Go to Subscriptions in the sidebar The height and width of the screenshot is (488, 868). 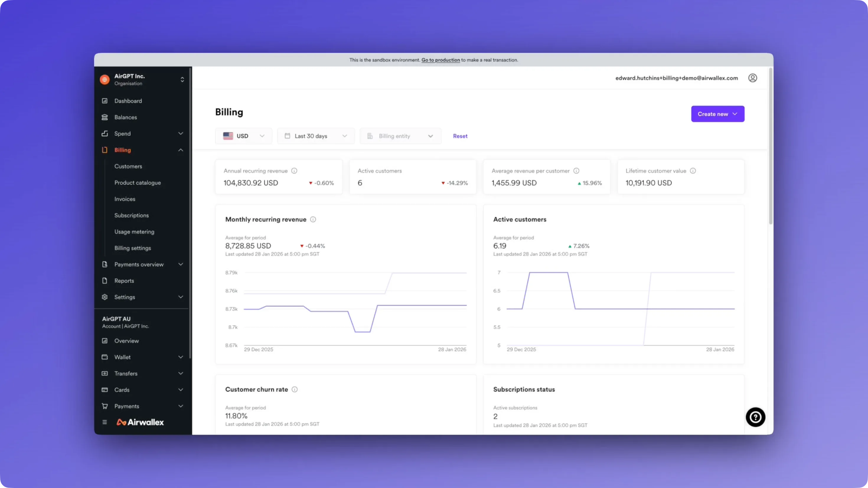pyautogui.click(x=131, y=215)
